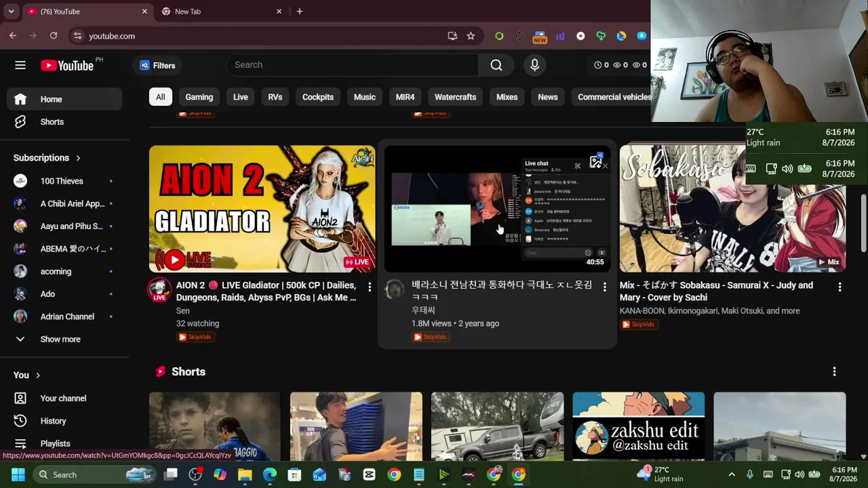Image resolution: width=868 pixels, height=488 pixels.
Task: Open the Ado subscription
Action: point(65,294)
